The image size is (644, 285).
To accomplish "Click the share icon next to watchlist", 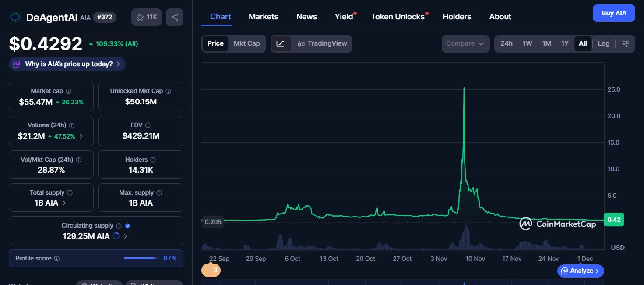I will (x=174, y=17).
